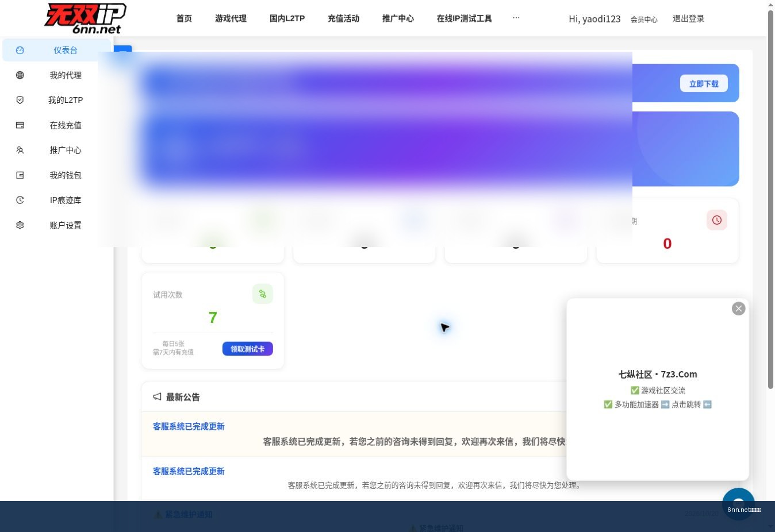The image size is (775, 532).
Task: Click the 领取测试卡 button
Action: click(248, 349)
